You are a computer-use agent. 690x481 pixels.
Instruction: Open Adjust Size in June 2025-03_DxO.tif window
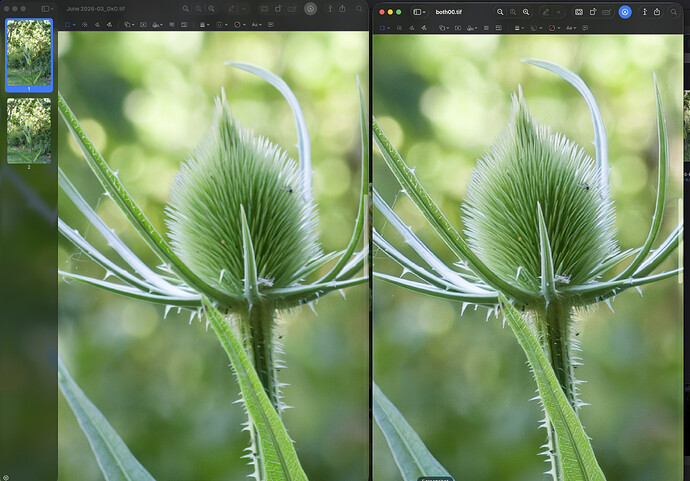coord(184,25)
